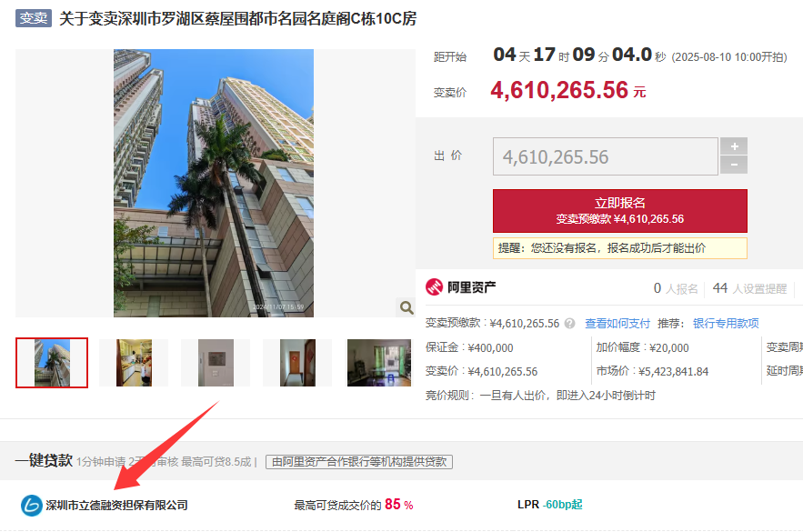Click the main building photo
803x532 pixels.
(214, 184)
